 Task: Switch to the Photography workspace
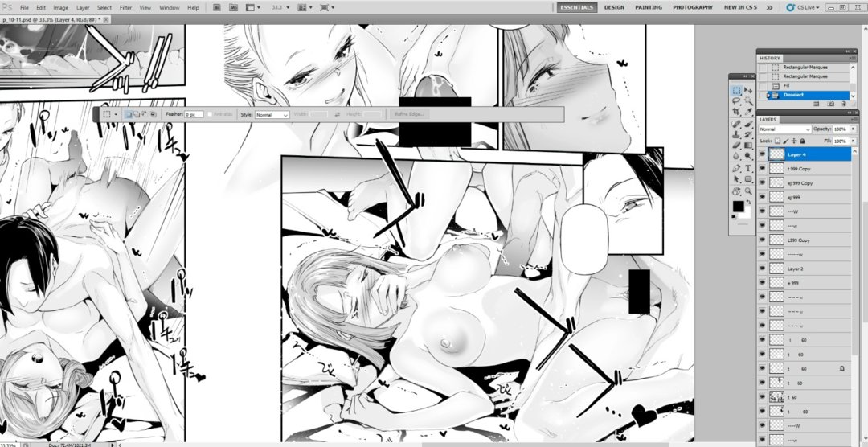click(x=693, y=8)
